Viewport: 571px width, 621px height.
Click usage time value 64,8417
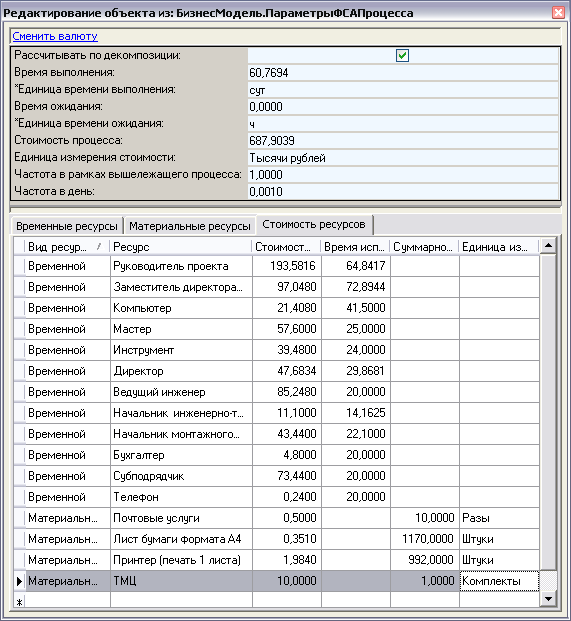356,266
